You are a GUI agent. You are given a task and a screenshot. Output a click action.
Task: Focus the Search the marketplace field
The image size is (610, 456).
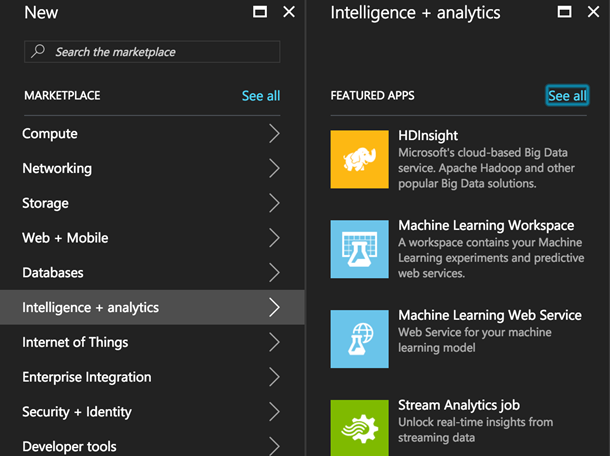[152, 51]
